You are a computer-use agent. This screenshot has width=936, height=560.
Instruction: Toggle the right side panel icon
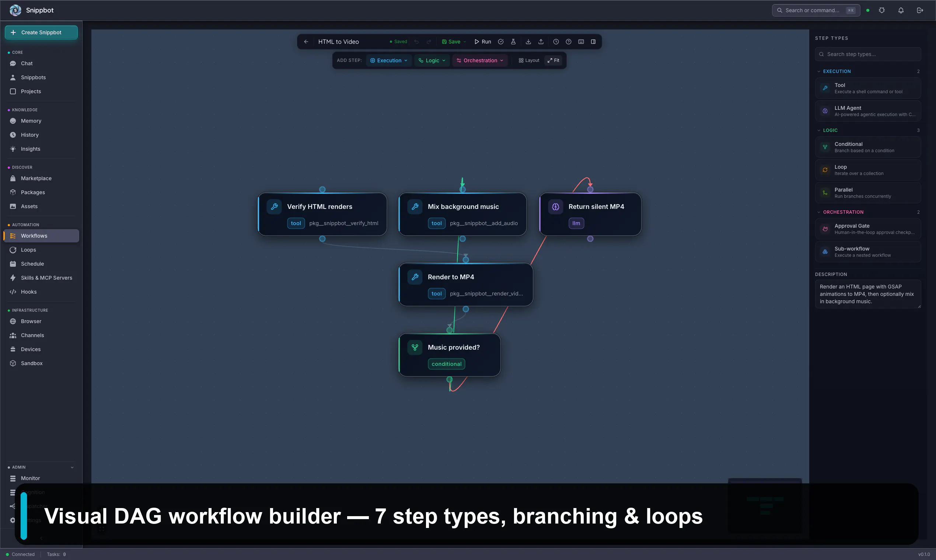[593, 42]
